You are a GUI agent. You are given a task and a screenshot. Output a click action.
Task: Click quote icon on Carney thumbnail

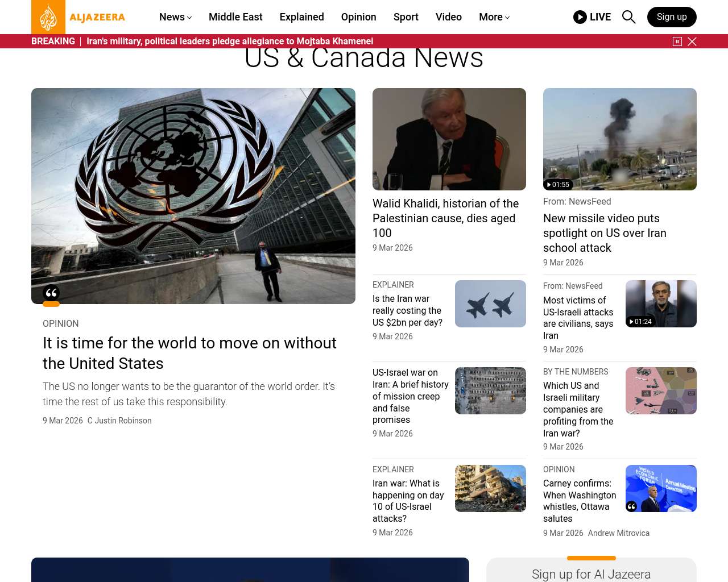631,506
